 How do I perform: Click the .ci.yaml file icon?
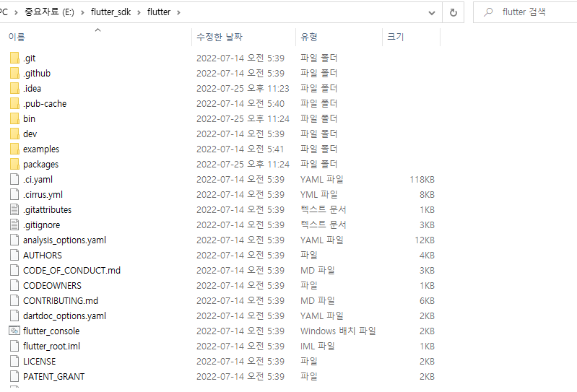point(14,179)
